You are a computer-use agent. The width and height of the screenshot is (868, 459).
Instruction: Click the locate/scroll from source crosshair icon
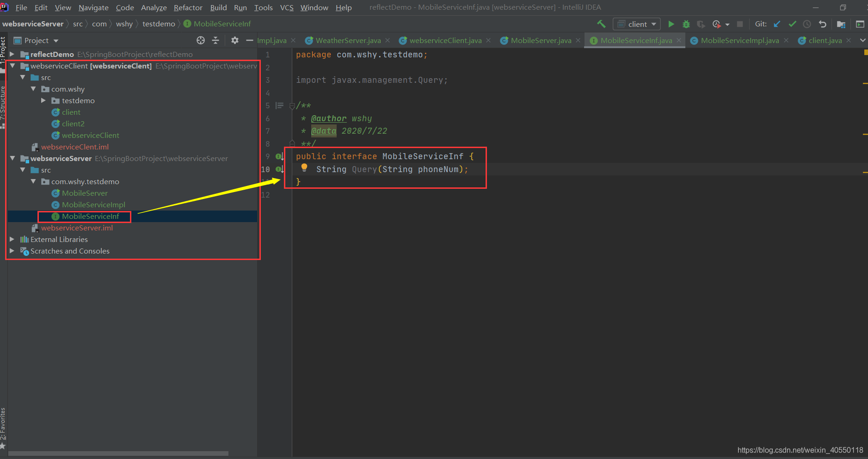click(201, 40)
